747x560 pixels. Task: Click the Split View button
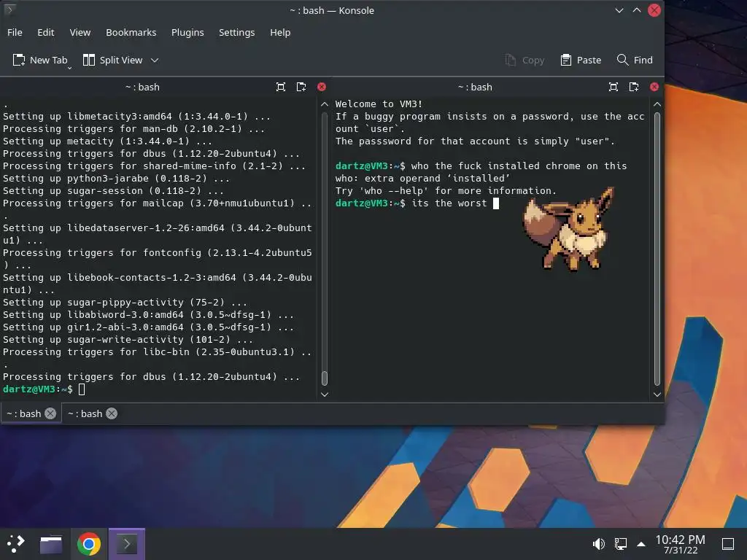113,60
